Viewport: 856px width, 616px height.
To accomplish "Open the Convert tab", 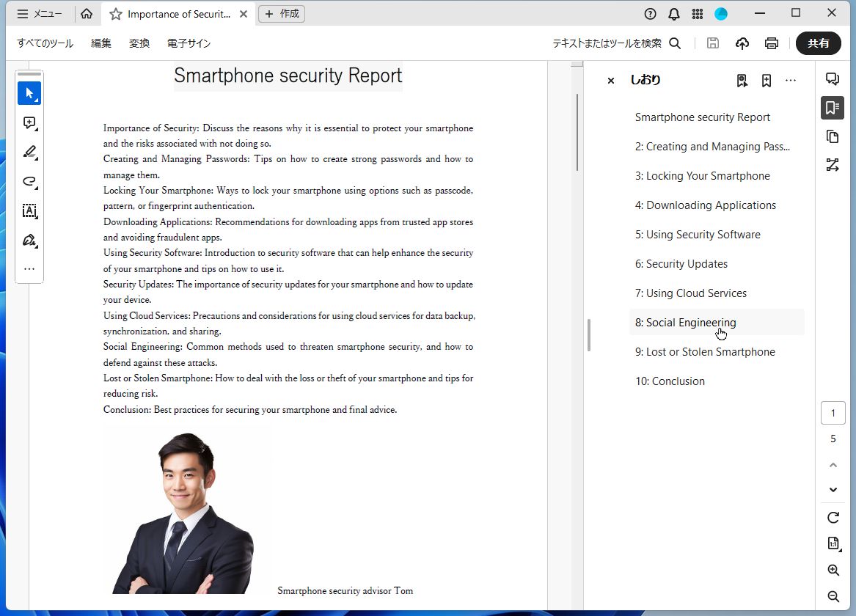I will (x=139, y=43).
